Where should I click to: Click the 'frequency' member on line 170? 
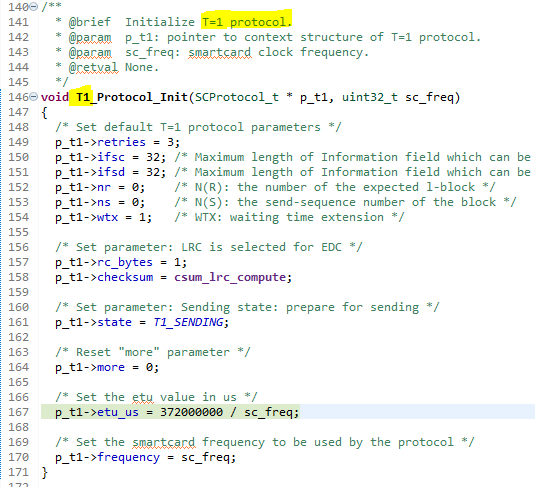pos(128,457)
